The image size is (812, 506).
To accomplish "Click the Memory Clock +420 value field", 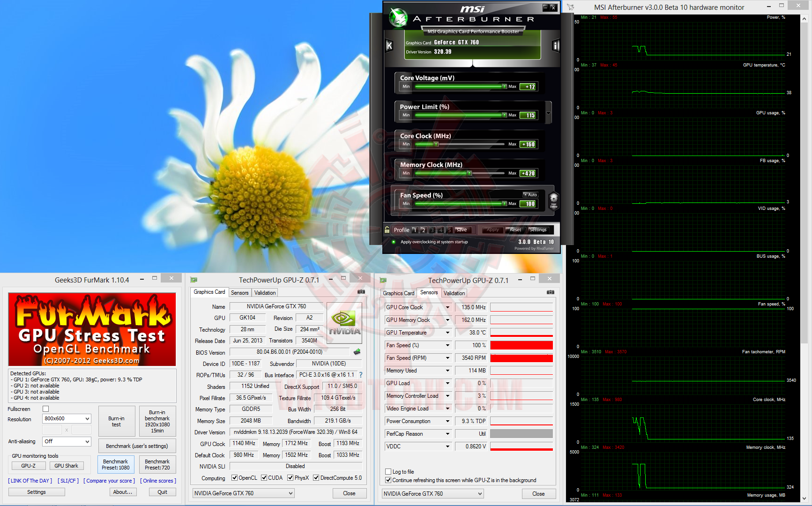I will tap(529, 173).
